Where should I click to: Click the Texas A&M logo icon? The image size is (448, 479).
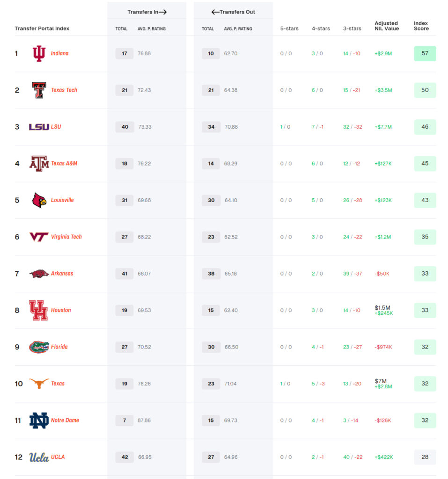[x=39, y=164]
